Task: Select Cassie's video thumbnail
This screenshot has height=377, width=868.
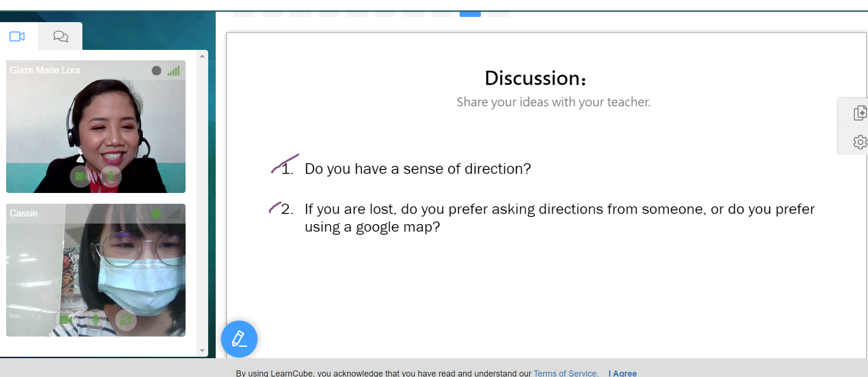Action: point(96,270)
